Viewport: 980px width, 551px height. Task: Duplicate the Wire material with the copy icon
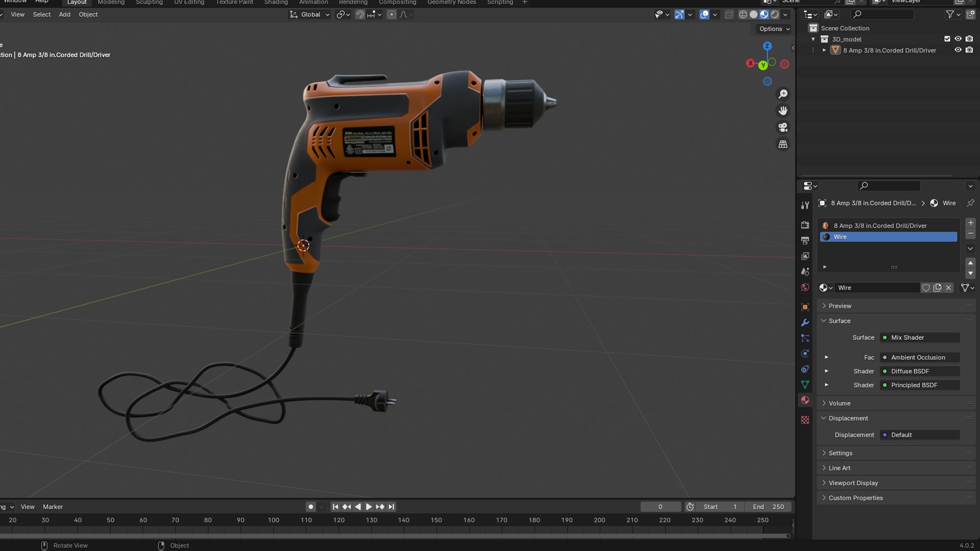[937, 288]
